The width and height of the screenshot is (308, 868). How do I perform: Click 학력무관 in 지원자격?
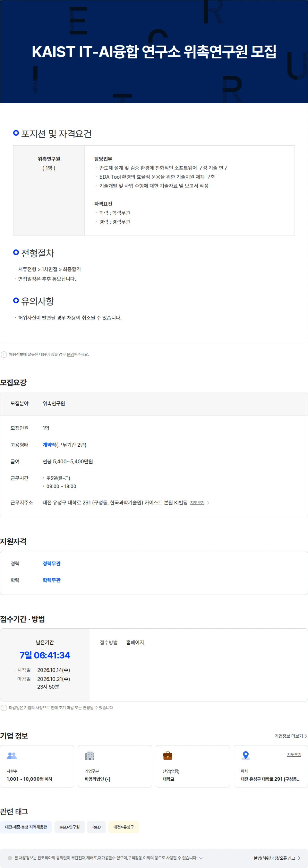click(x=52, y=580)
